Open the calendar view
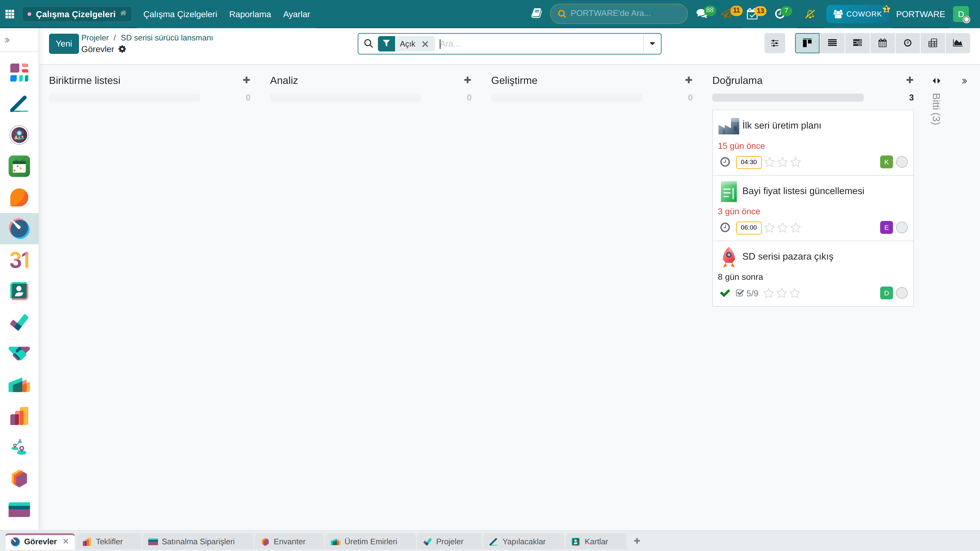This screenshot has width=980, height=551. click(x=882, y=43)
